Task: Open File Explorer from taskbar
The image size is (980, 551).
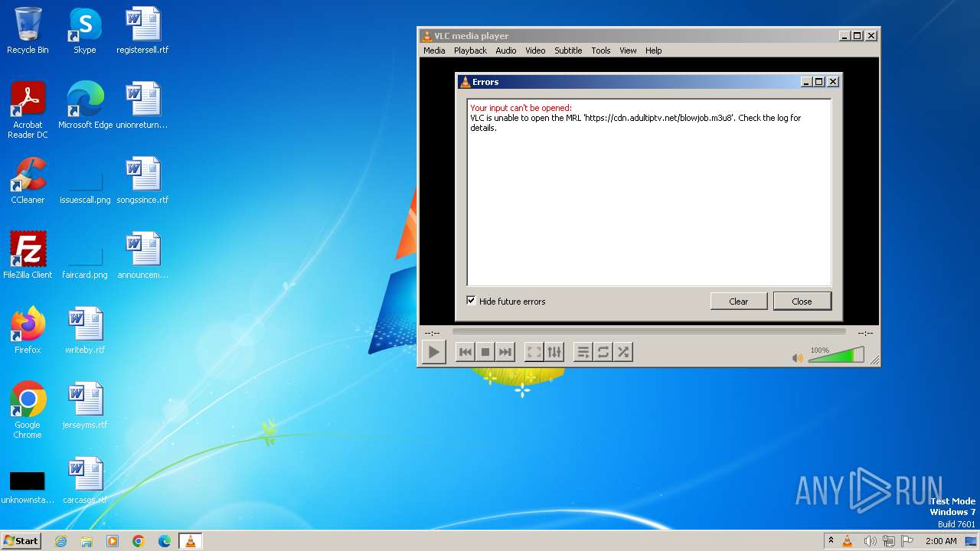Action: click(x=87, y=541)
